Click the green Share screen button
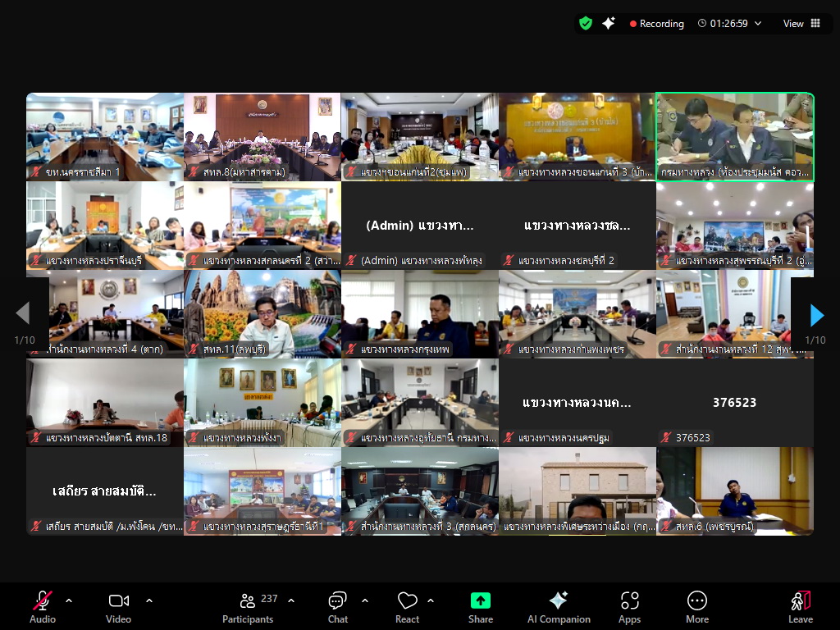The width and height of the screenshot is (840, 630). (481, 607)
